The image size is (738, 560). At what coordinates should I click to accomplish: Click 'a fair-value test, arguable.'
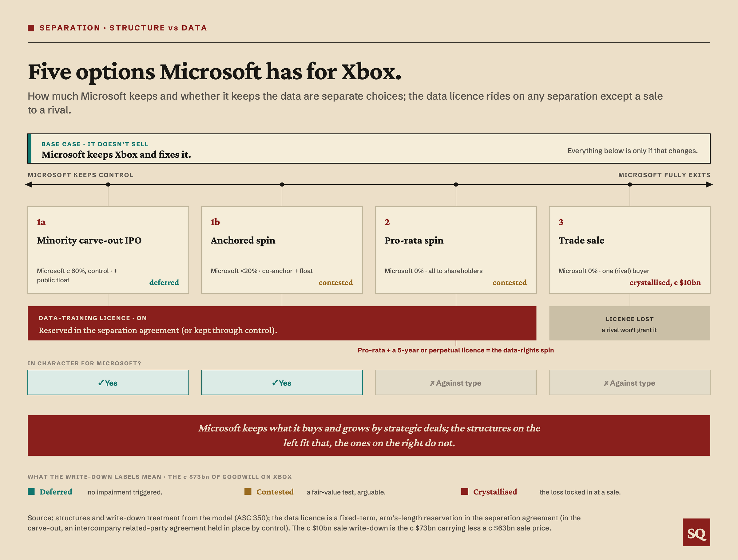[346, 492]
